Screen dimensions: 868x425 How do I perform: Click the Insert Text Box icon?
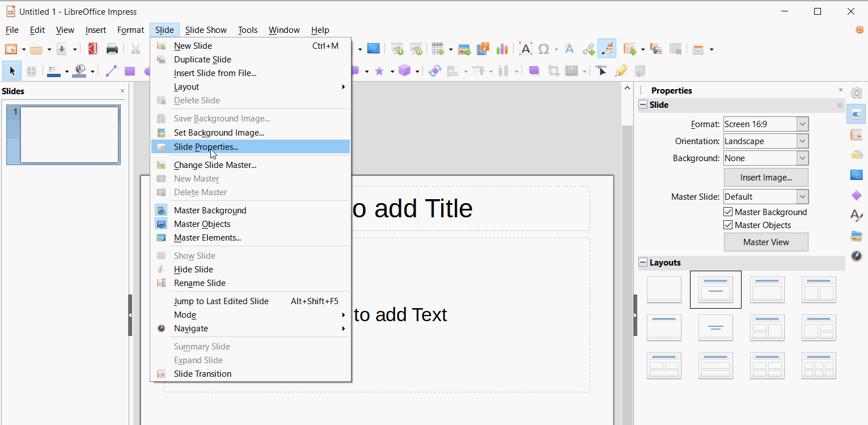(x=526, y=49)
